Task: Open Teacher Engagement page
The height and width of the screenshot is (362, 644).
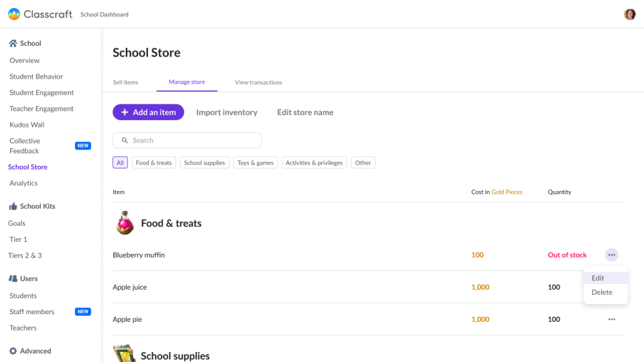Action: pos(42,108)
